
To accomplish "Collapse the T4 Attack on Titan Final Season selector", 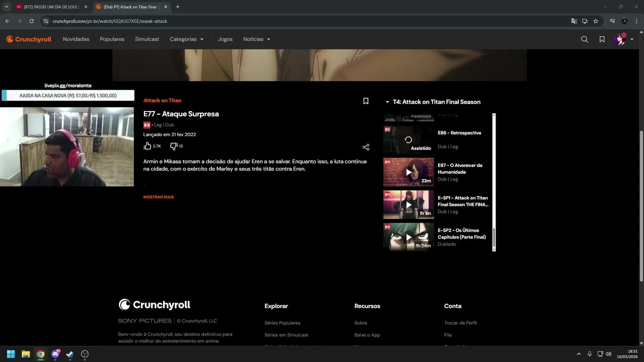I will coord(433,102).
